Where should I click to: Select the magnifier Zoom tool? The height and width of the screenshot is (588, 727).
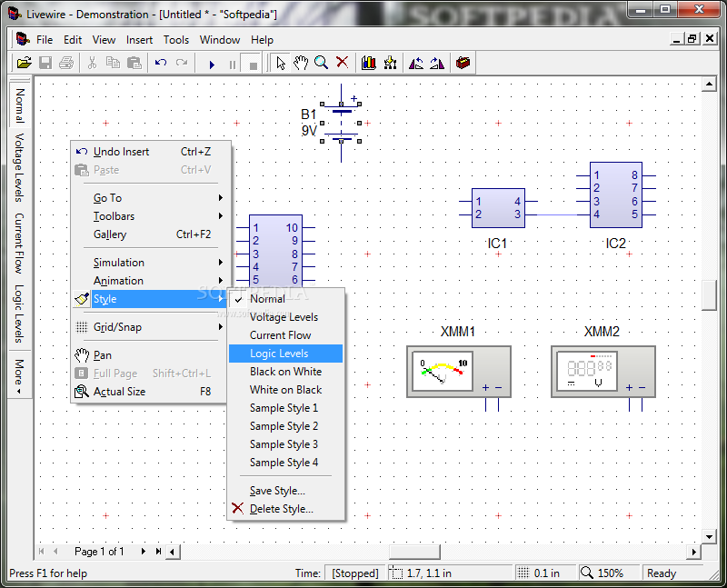point(322,63)
